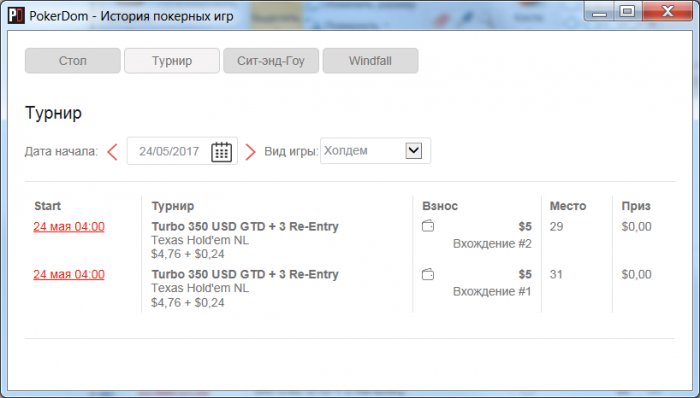
Task: Click the place value 29
Action: click(556, 227)
